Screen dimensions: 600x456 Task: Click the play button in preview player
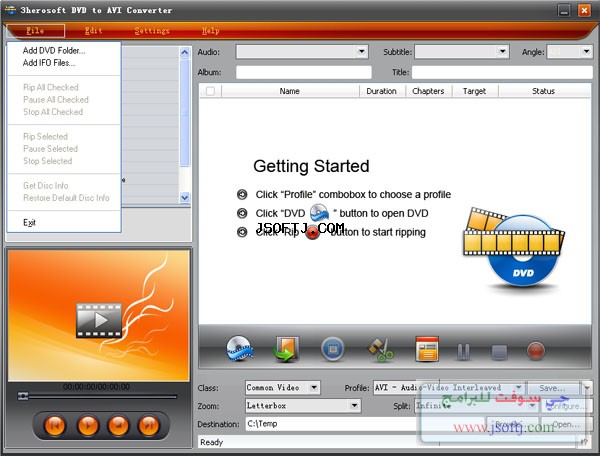point(88,425)
